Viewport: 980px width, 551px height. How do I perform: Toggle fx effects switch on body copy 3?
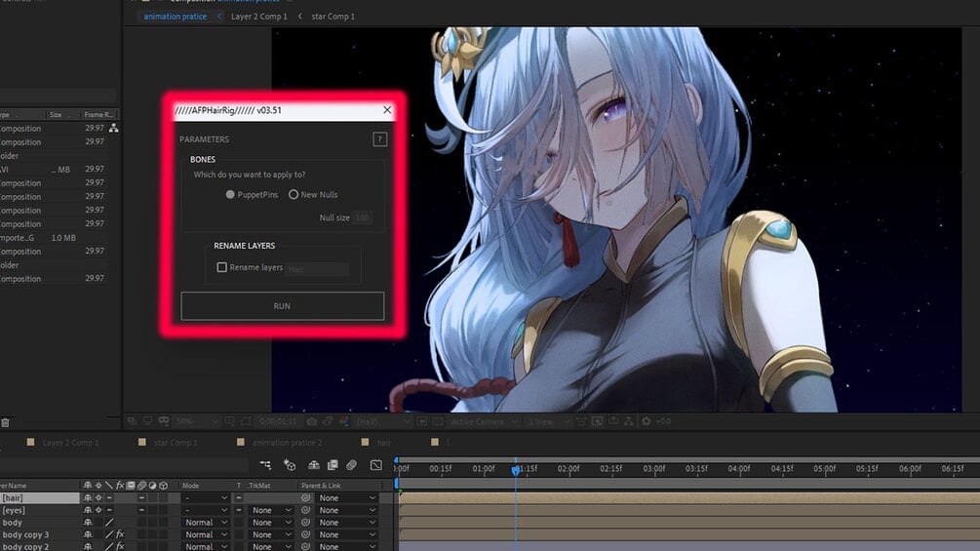tap(120, 534)
